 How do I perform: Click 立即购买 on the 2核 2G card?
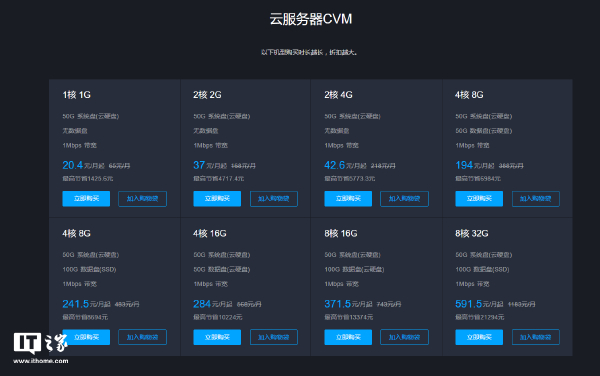[217, 199]
